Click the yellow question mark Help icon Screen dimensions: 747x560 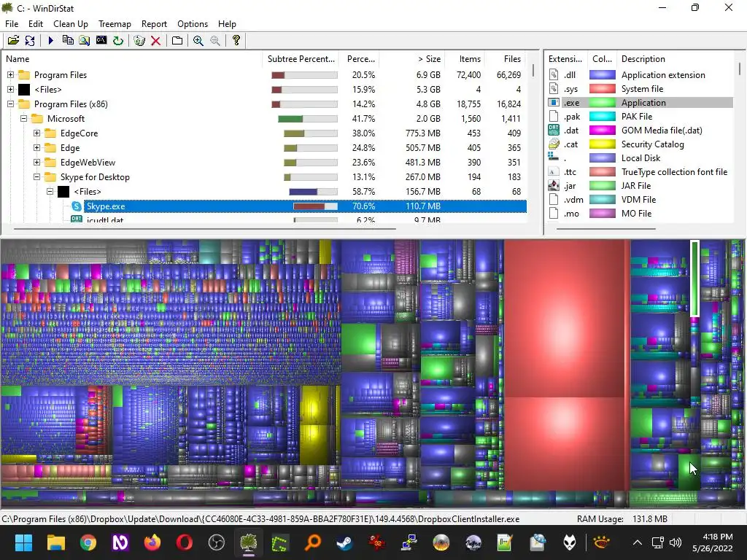pos(236,41)
